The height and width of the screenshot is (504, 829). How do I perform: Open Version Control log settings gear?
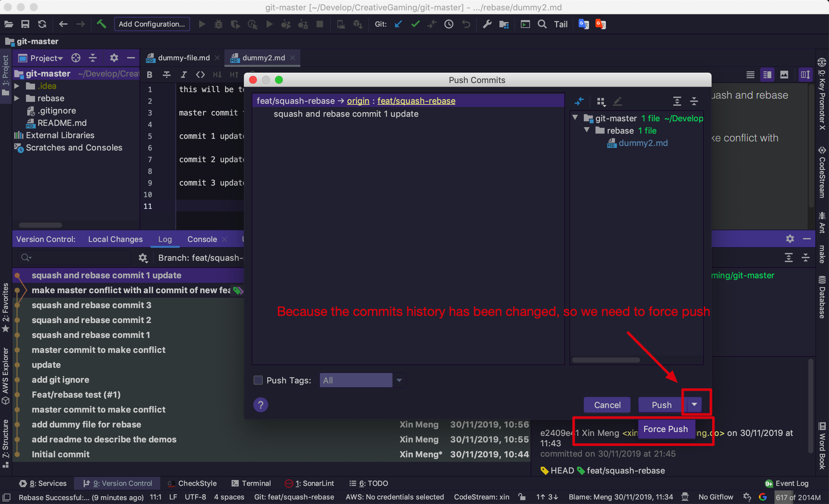(x=143, y=258)
